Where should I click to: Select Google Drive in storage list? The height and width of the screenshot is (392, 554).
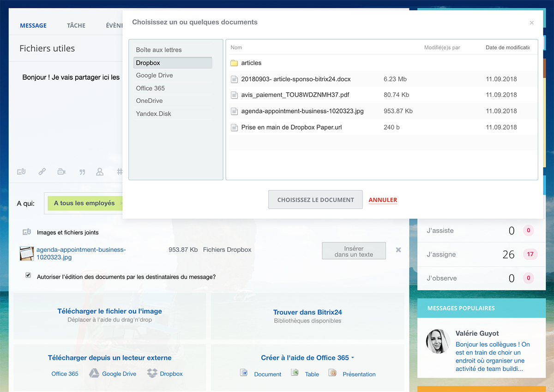tap(154, 76)
